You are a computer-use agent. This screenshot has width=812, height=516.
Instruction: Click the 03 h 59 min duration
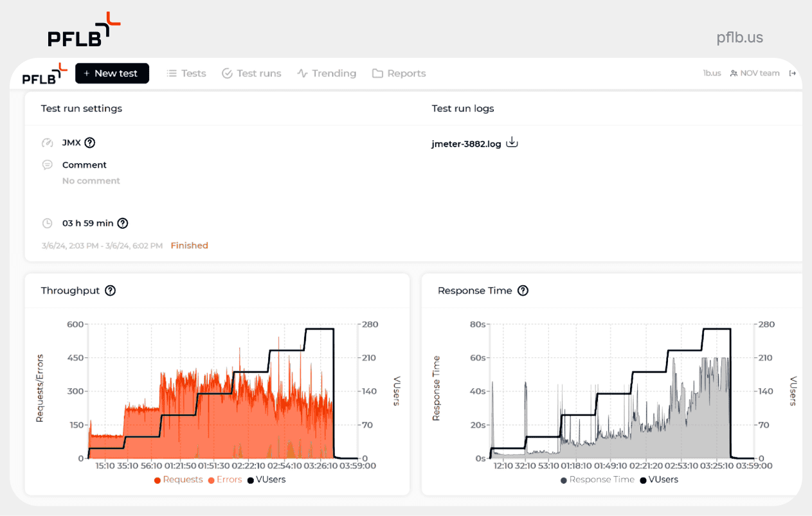point(87,224)
